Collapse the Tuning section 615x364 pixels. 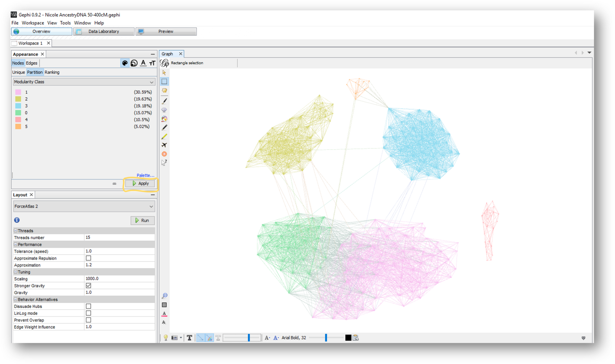[15, 272]
